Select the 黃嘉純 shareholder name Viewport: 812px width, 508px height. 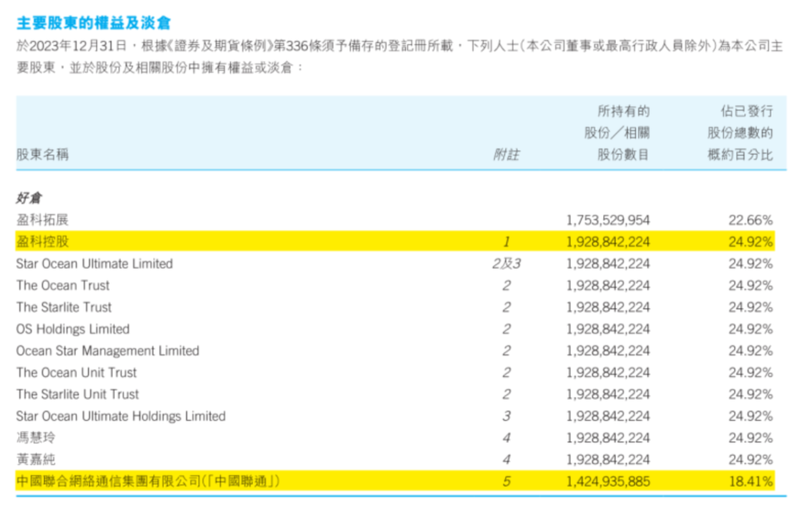[x=35, y=459]
